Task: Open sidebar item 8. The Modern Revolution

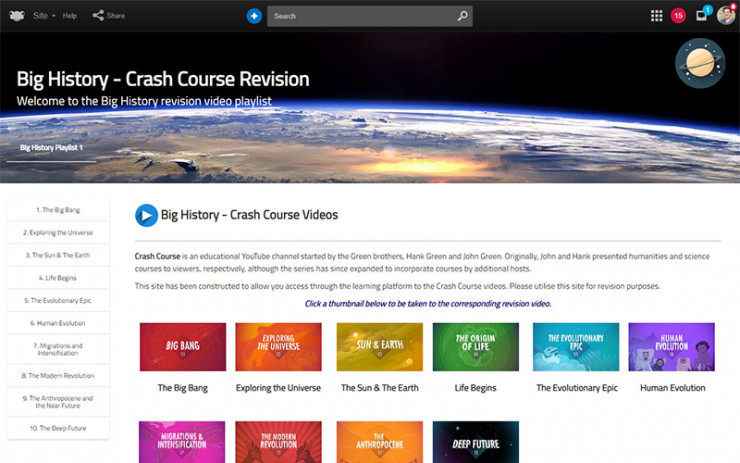Action: [x=58, y=376]
